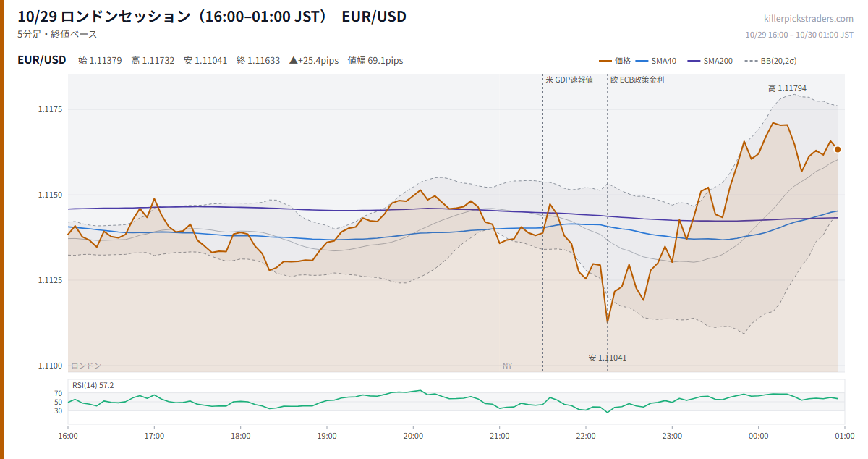Screen dimensions: 868x459
Task: Toggle the BB(20,2σ) legend entry
Action: (x=770, y=61)
